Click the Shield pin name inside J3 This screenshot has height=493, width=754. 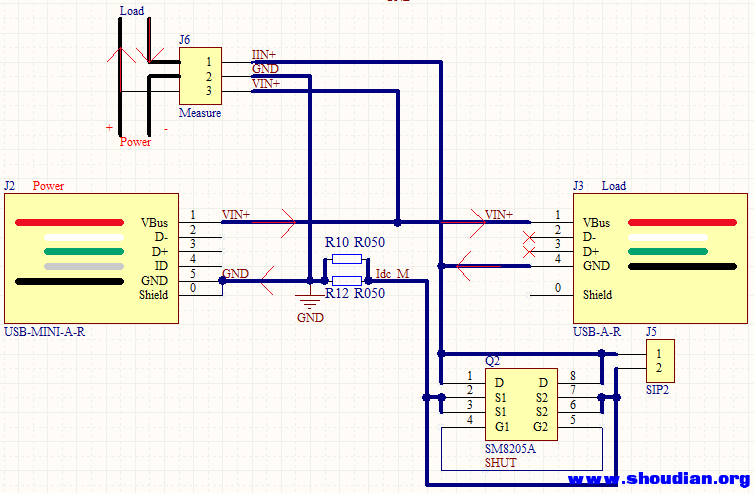tap(597, 294)
